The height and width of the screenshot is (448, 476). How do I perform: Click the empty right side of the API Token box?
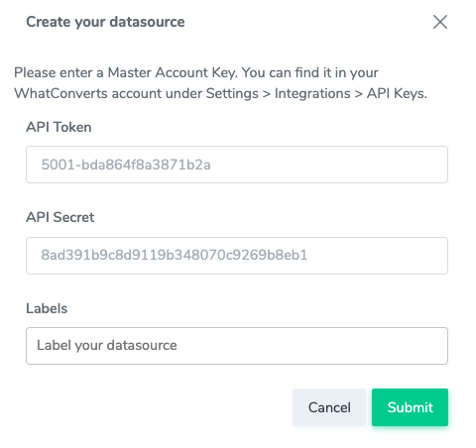(x=329, y=165)
